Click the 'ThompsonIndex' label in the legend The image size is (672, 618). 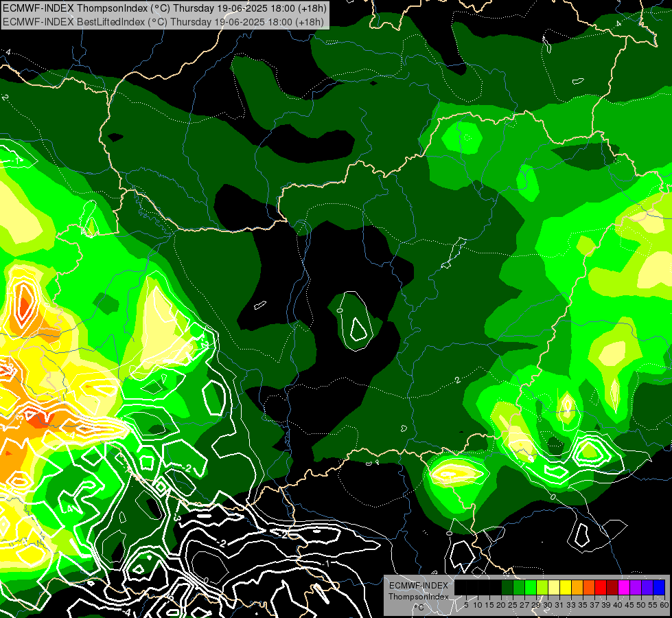pos(419,597)
